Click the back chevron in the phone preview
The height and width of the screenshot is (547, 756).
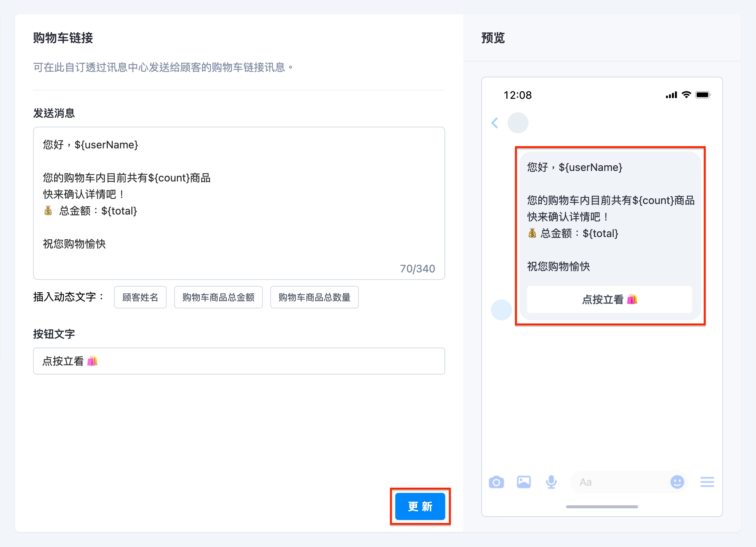(x=495, y=123)
